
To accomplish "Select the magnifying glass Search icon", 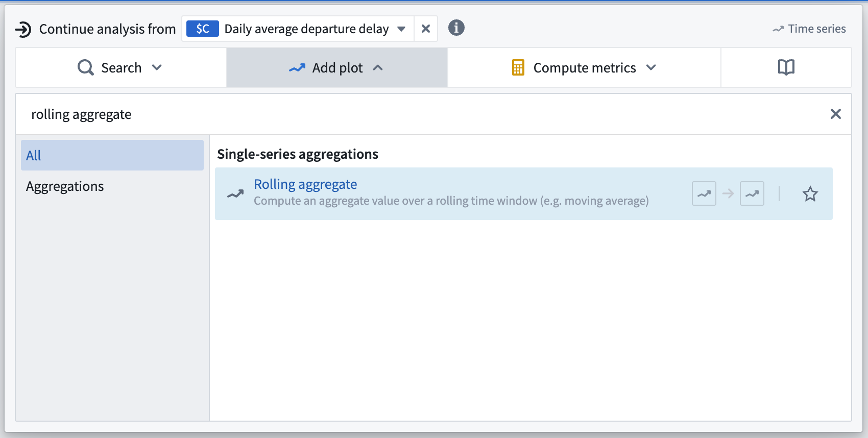I will (x=85, y=67).
